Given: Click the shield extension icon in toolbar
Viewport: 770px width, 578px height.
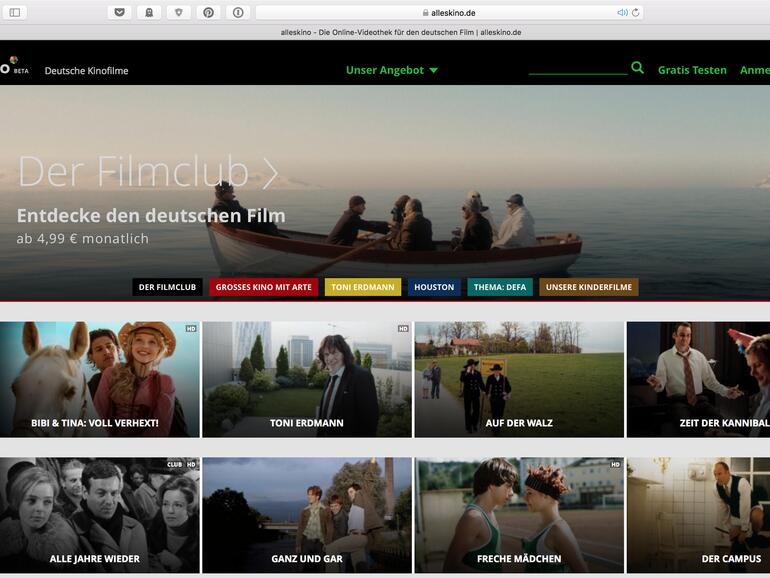Looking at the screenshot, I should tap(179, 12).
